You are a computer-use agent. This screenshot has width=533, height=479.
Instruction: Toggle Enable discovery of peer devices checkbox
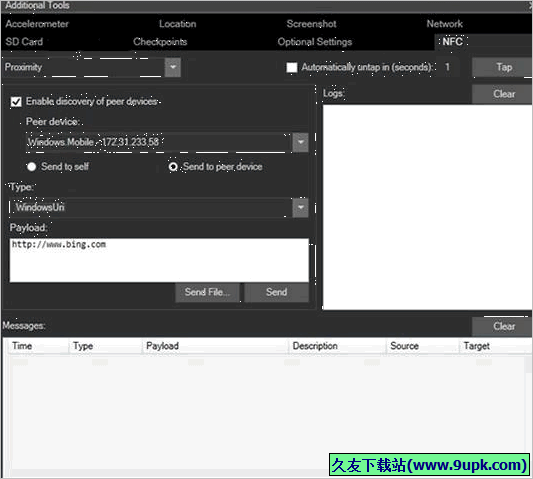16,101
